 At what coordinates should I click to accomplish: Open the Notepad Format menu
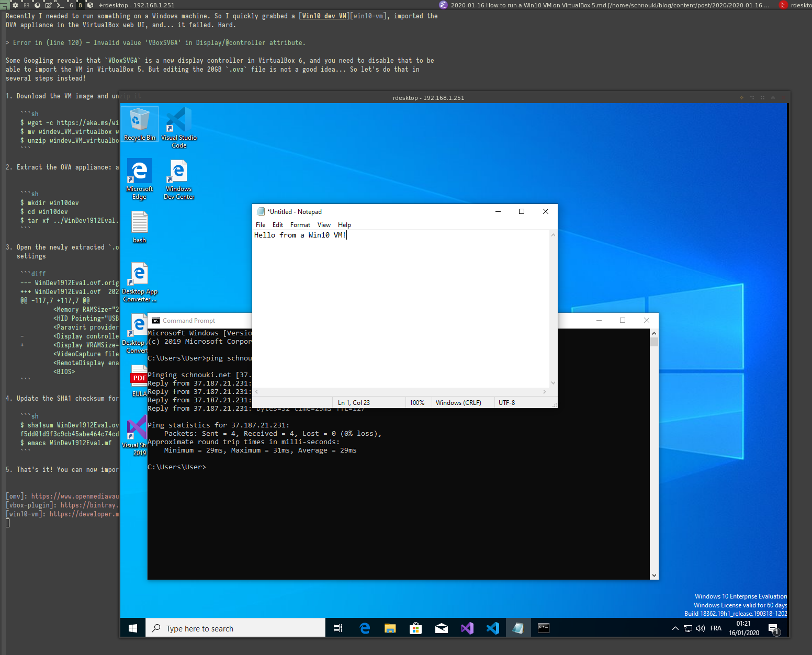[300, 225]
